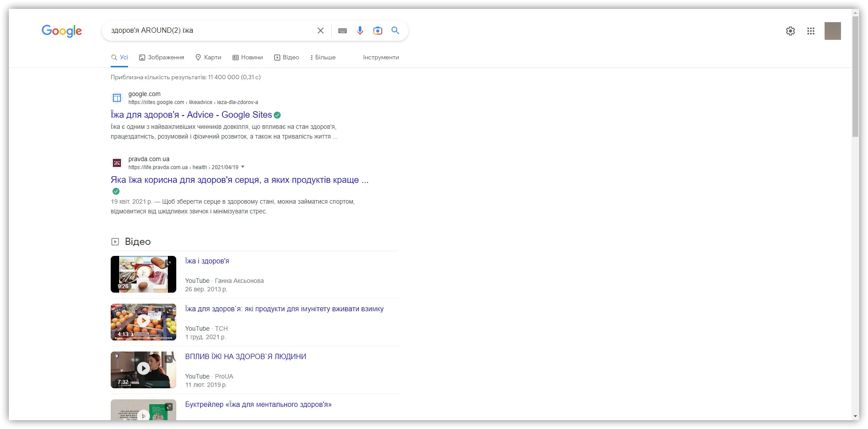Open the Google apps grid
Screen dimensions: 868x429
point(811,31)
